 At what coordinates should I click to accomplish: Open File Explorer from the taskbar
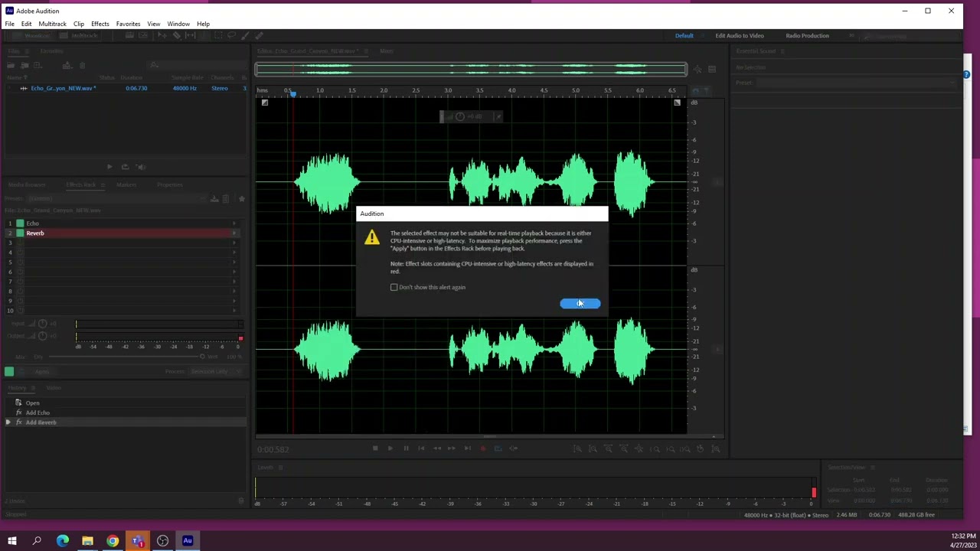pos(87,541)
